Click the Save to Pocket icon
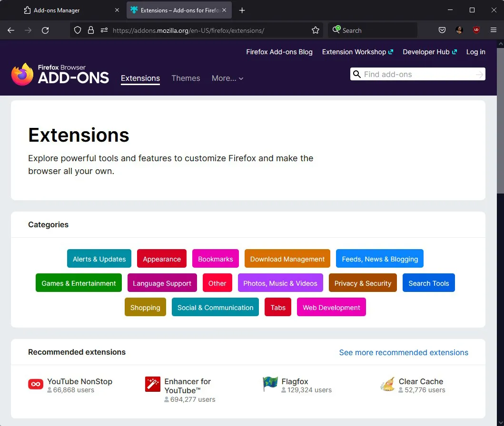Viewport: 504px width, 426px height. coord(442,30)
